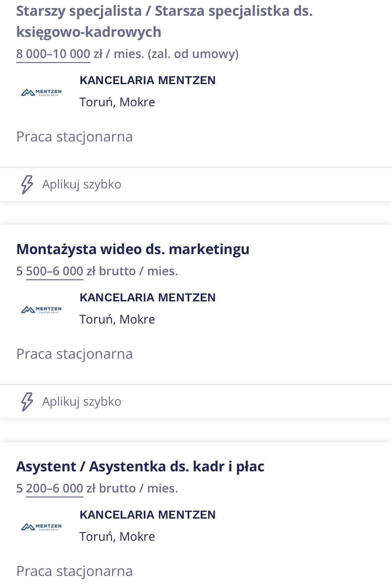Open Mentzen logo in the księgowo-kadrowych listing

tap(41, 92)
